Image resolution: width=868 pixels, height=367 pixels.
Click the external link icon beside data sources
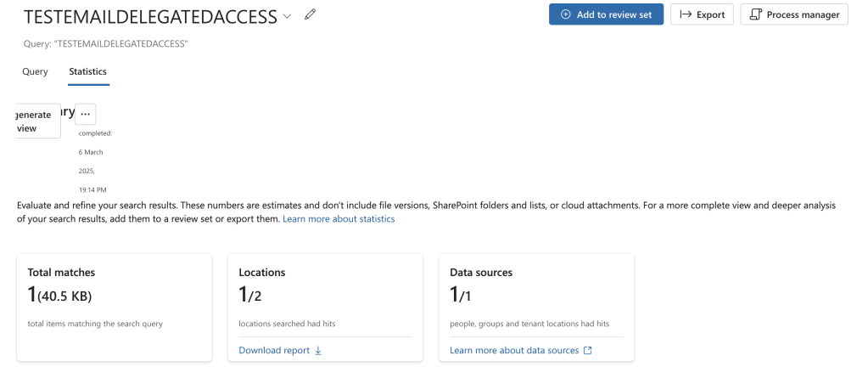[x=588, y=350]
